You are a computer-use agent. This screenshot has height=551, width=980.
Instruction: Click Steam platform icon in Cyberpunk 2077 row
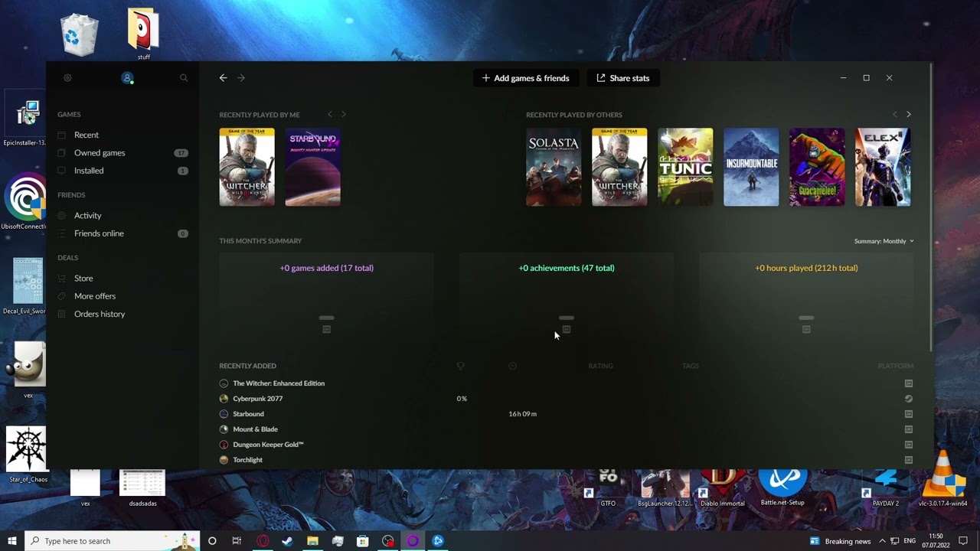pyautogui.click(x=909, y=399)
